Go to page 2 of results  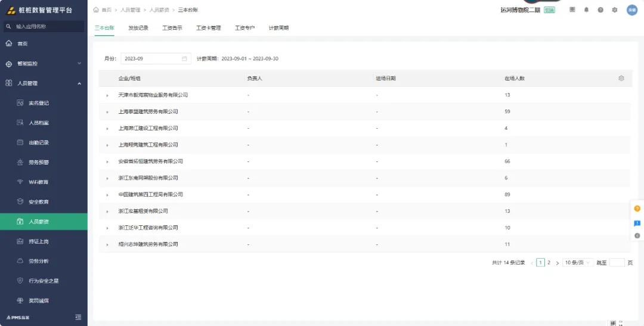click(x=549, y=263)
